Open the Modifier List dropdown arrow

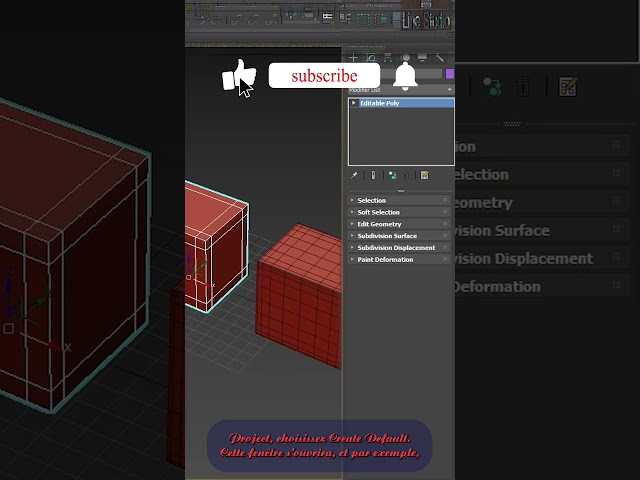click(x=449, y=90)
